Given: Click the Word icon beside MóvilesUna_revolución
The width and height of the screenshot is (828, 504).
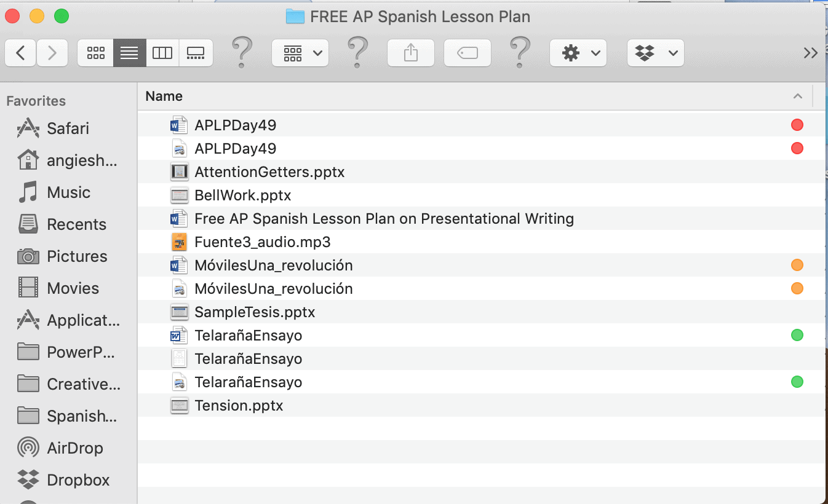Looking at the screenshot, I should pyautogui.click(x=179, y=265).
